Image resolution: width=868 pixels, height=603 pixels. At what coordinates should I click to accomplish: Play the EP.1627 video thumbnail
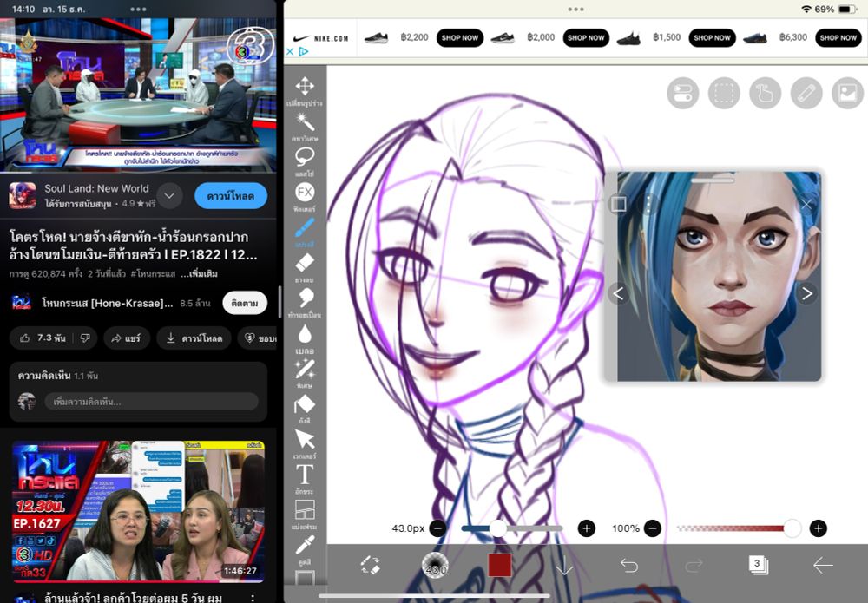click(x=138, y=510)
